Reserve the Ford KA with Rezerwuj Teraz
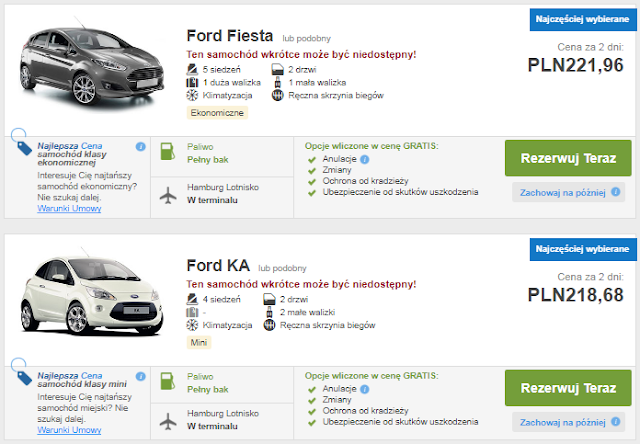The image size is (640, 444). (568, 388)
